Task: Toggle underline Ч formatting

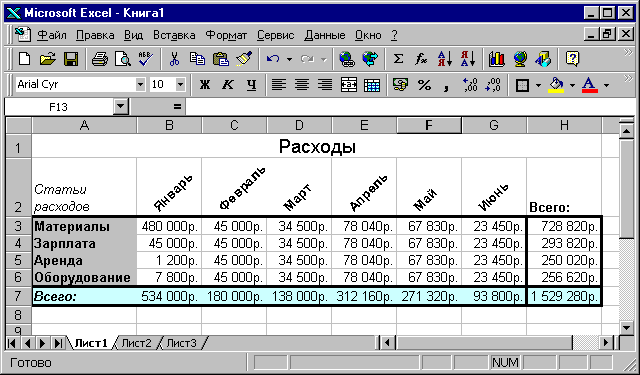Action: [251, 85]
